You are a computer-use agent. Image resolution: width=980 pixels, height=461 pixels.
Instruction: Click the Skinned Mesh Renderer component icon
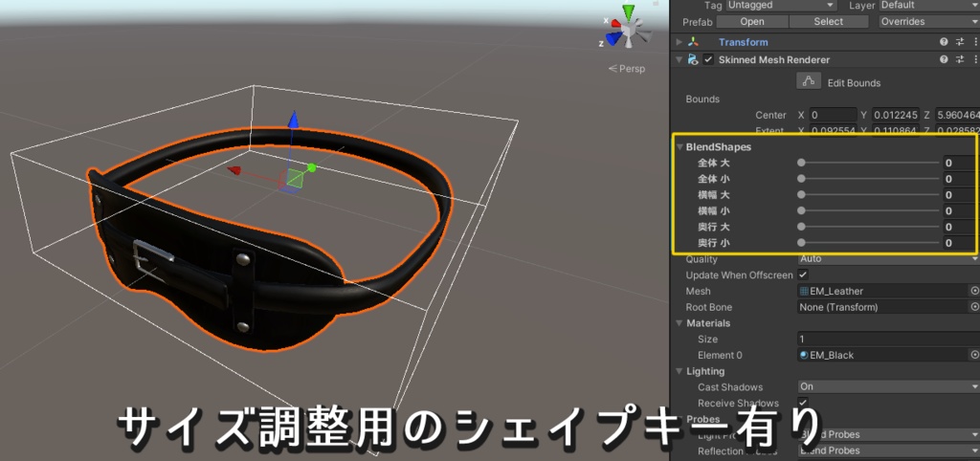point(693,60)
